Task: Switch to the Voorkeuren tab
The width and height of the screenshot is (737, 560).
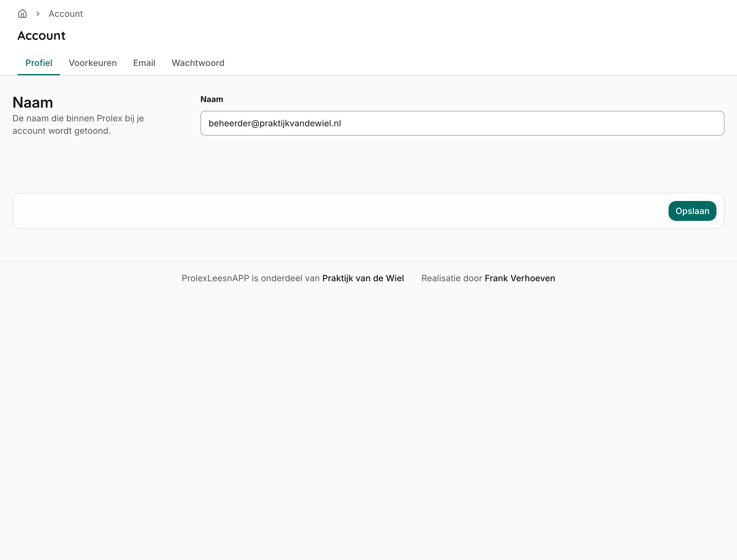Action: 93,63
